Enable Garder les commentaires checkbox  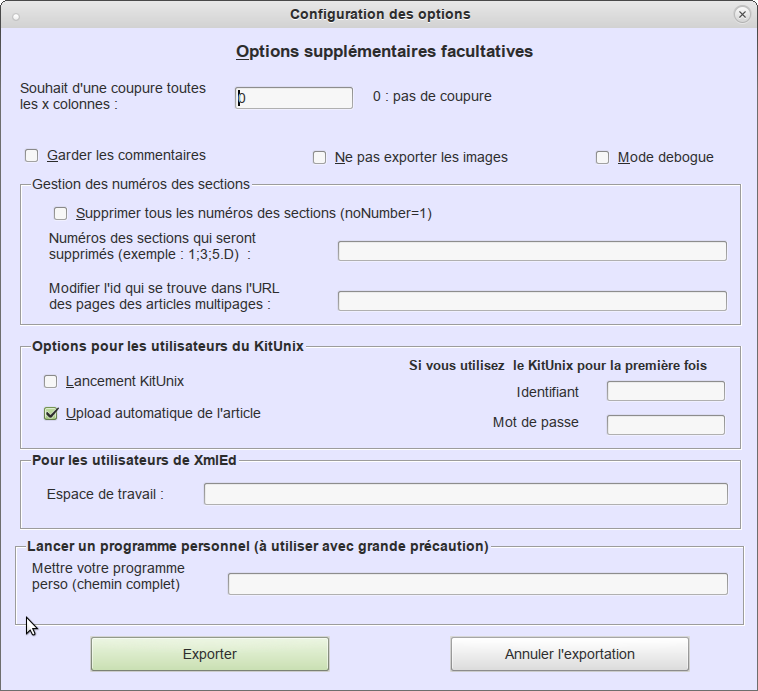pyautogui.click(x=32, y=156)
